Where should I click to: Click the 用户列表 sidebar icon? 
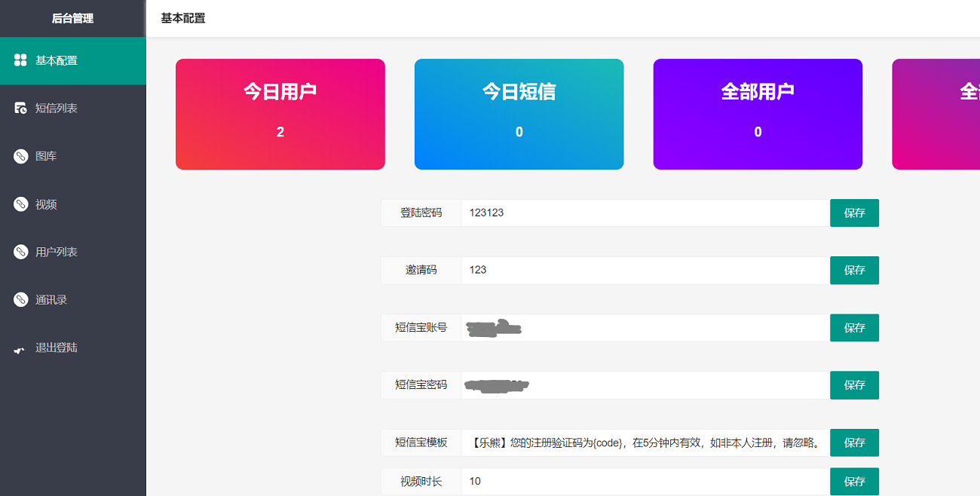(x=20, y=252)
